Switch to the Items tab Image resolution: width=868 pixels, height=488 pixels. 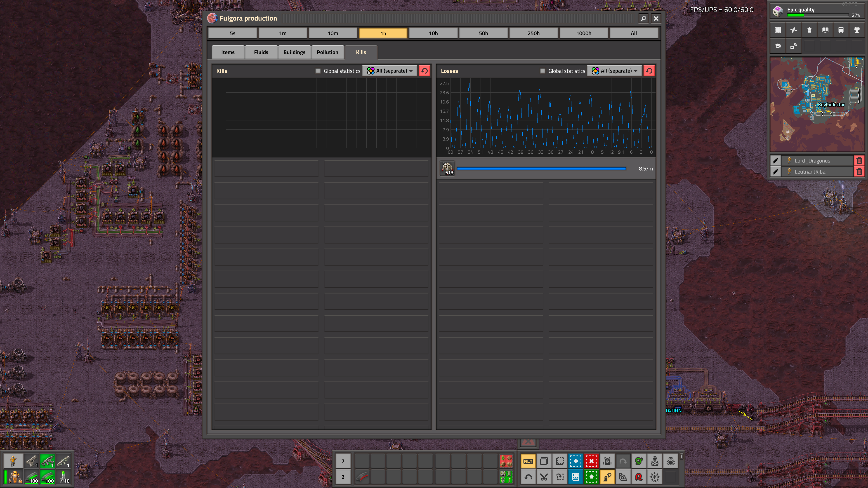point(228,52)
